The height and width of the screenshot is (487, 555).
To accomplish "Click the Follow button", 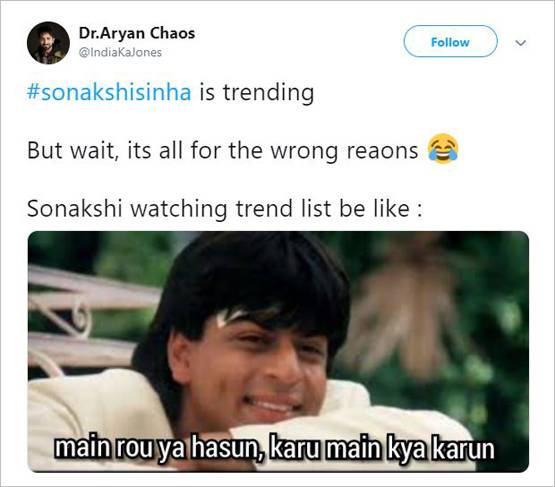I will [x=450, y=41].
